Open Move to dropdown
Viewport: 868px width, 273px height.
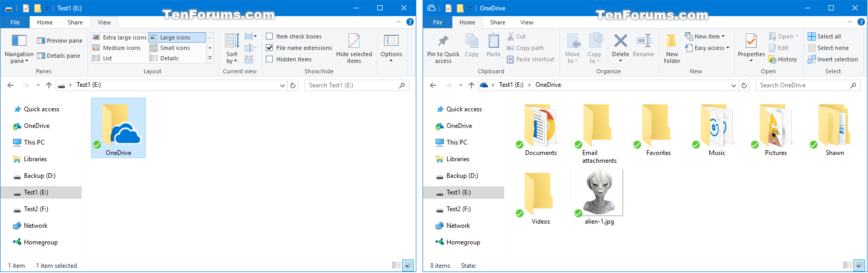[x=572, y=49]
